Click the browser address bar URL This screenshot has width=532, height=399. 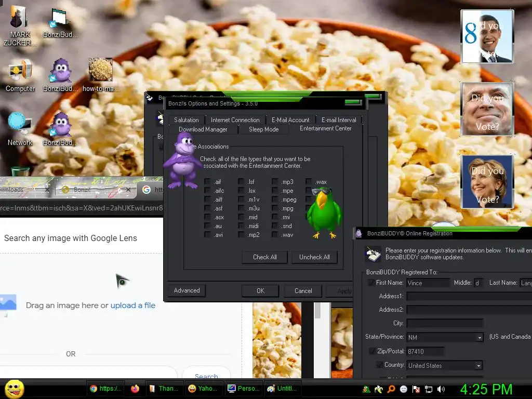[82, 208]
